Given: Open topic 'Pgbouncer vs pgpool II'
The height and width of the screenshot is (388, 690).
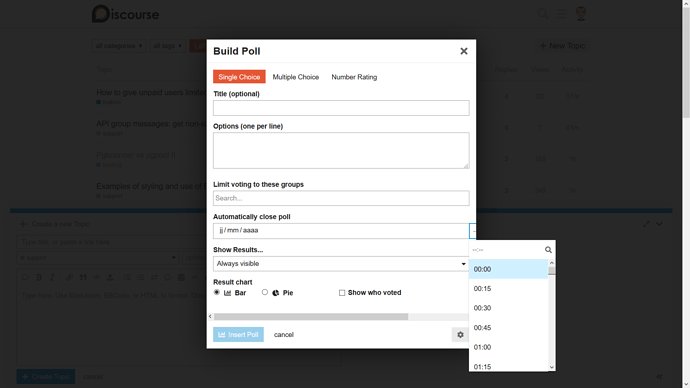Looking at the screenshot, I should (136, 155).
